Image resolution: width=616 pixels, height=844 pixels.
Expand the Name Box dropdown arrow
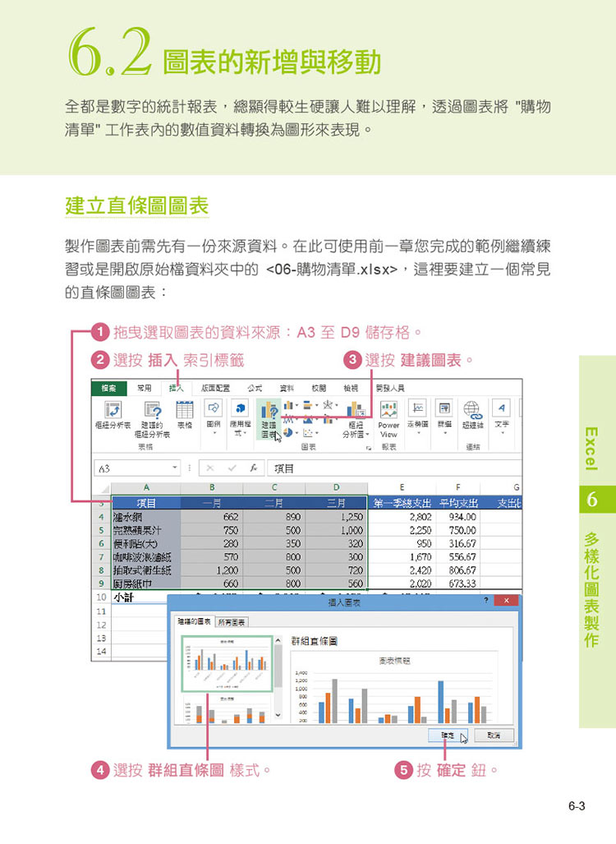coord(175,468)
